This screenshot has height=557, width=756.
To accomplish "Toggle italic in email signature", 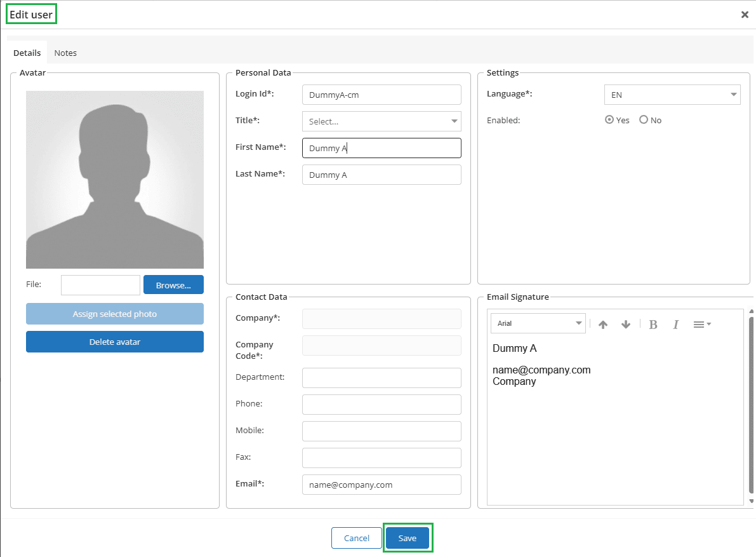I will (676, 325).
